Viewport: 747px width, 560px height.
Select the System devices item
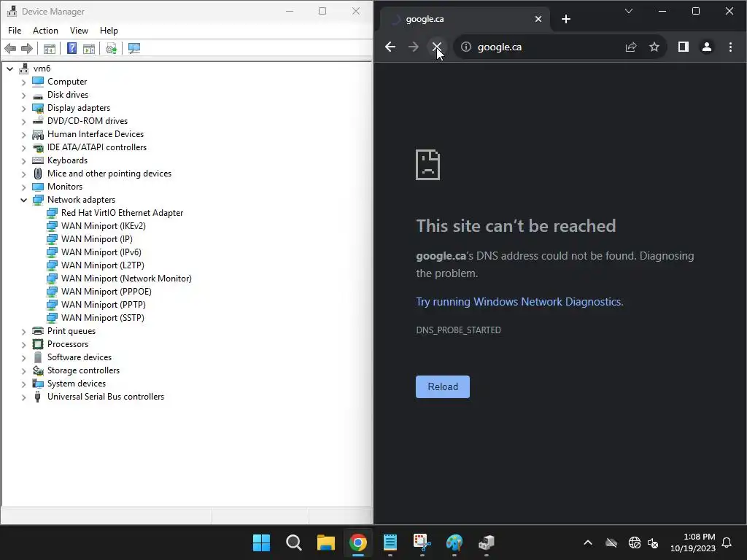point(76,384)
